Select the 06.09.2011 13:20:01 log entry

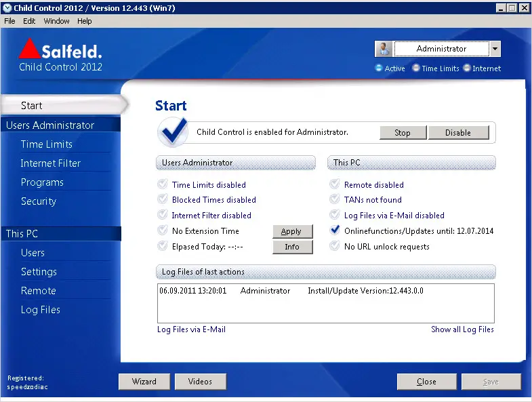(326, 291)
